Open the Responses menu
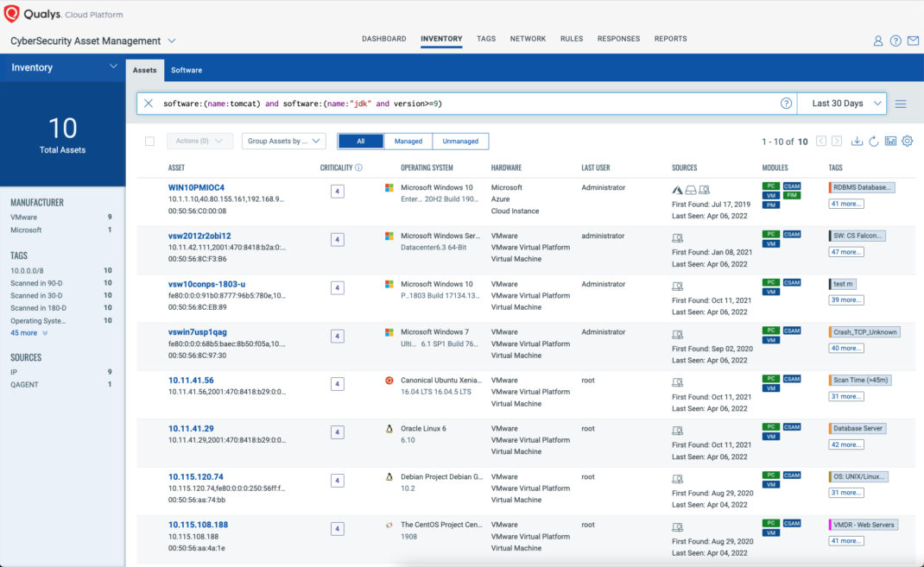The width and height of the screenshot is (924, 567). tap(618, 39)
